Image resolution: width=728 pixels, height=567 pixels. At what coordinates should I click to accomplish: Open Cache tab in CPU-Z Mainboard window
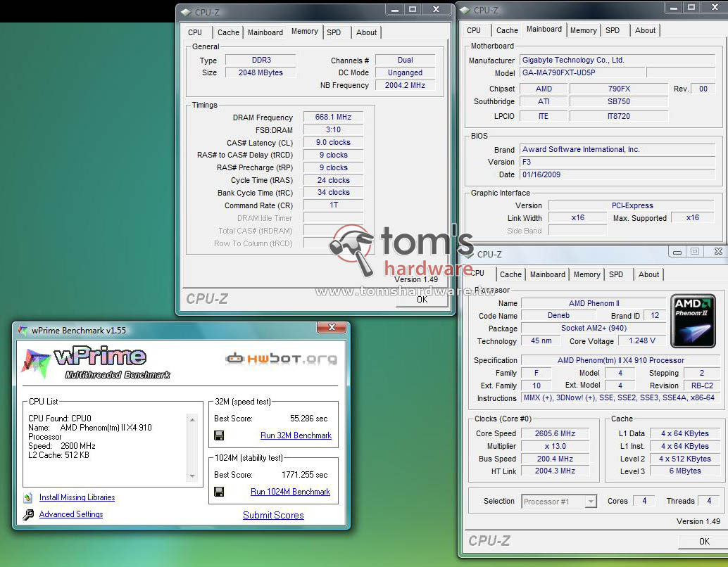[507, 30]
